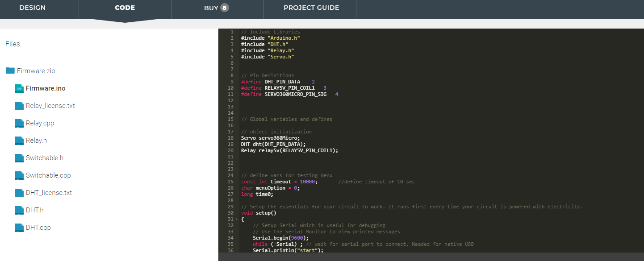Click the 'char menuOption = 0;' line
644x261 pixels.
coord(270,188)
